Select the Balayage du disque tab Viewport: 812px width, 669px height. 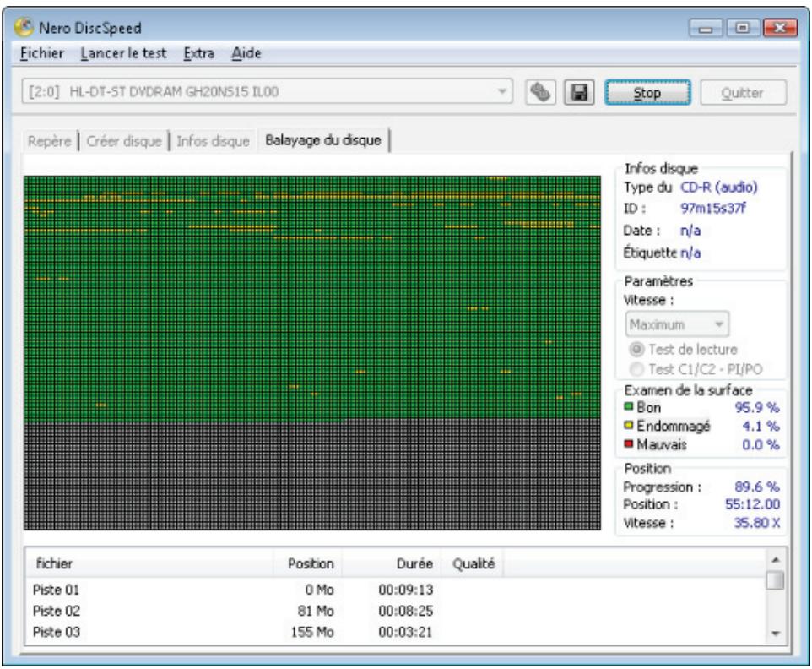pos(323,140)
